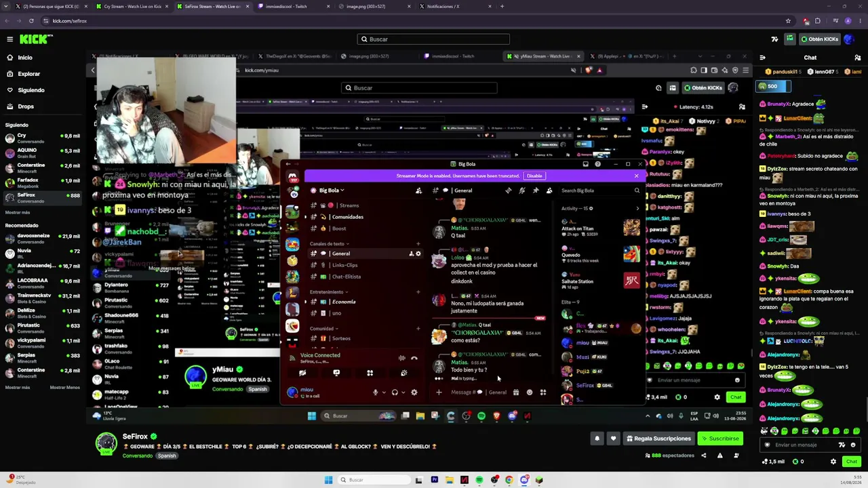The width and height of the screenshot is (868, 488).
Task: Click Regala Suscripciones button
Action: 658,439
